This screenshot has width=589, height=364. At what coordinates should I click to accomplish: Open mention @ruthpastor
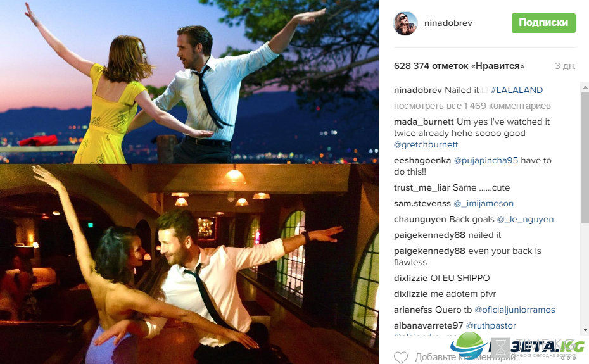(x=491, y=325)
